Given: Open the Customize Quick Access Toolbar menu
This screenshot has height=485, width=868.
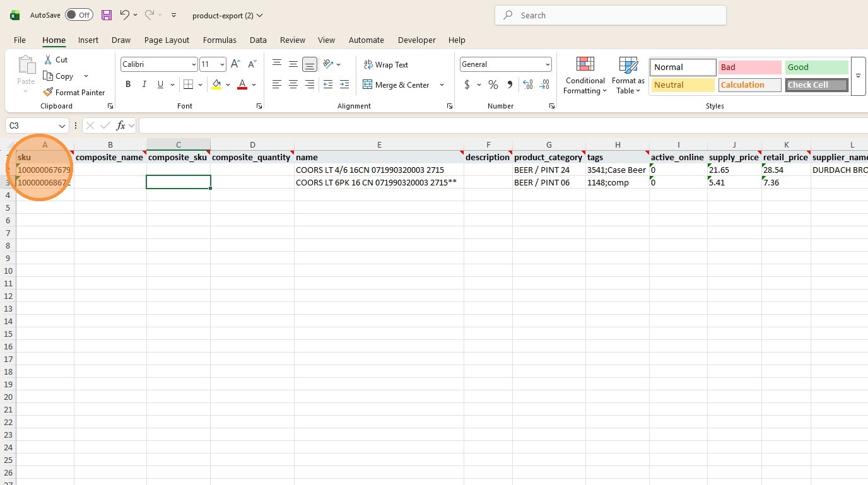Looking at the screenshot, I should click(174, 15).
